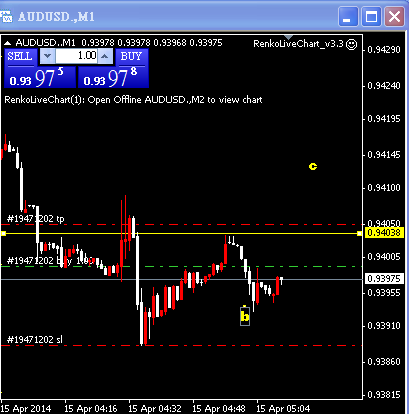Increase lot volume with up arrow
This screenshot has height=414, width=409.
(x=105, y=56)
